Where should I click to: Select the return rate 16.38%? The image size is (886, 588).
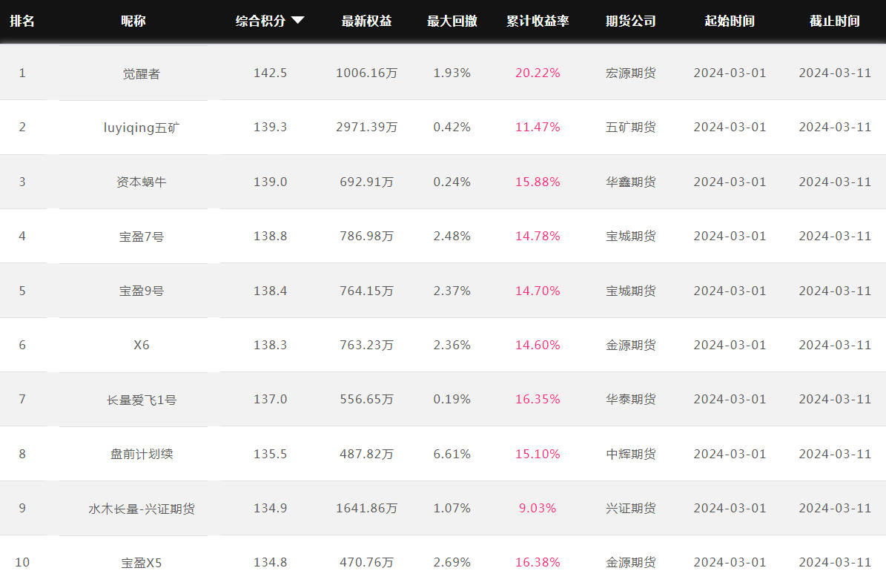(x=538, y=563)
